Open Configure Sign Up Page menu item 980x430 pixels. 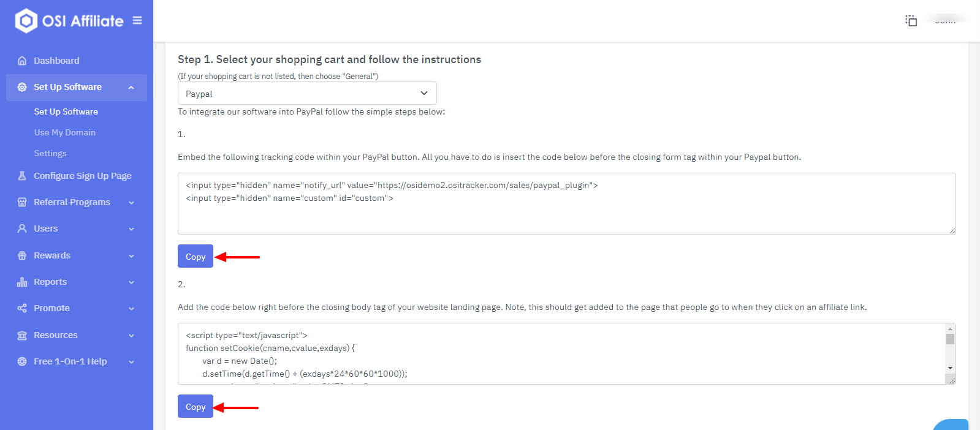tap(83, 176)
